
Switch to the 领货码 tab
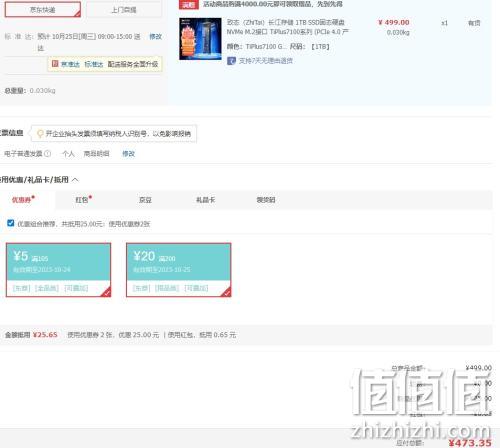coord(266,200)
